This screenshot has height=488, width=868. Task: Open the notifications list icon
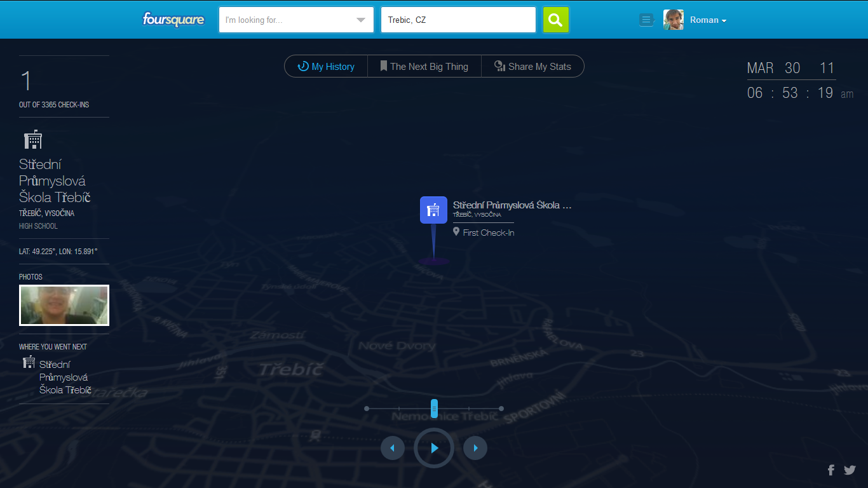[x=646, y=20]
